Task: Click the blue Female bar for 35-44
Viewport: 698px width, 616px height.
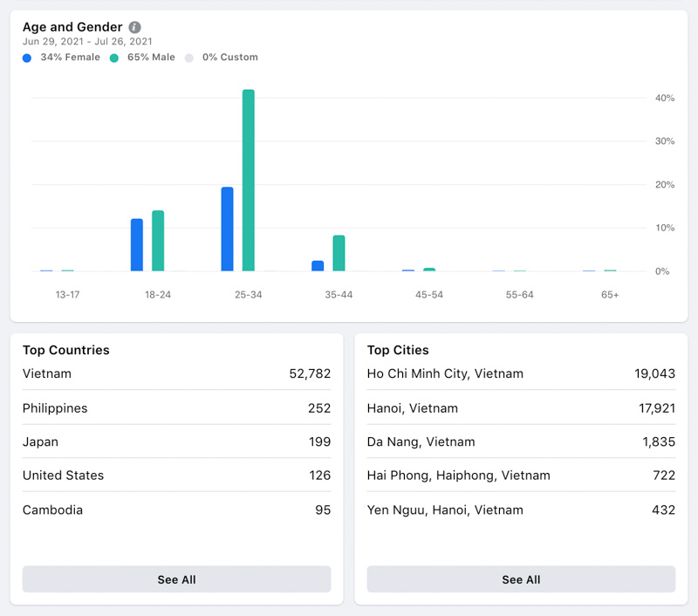Action: coord(318,266)
